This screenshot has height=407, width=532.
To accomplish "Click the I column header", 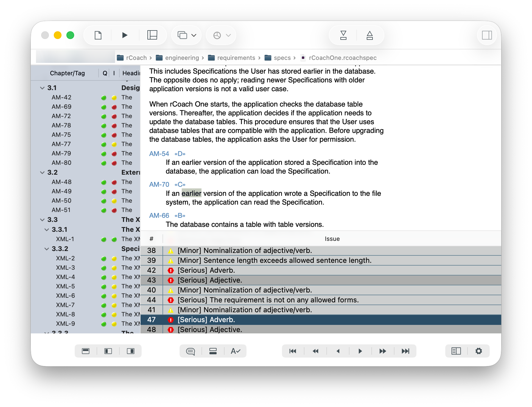I will (114, 73).
